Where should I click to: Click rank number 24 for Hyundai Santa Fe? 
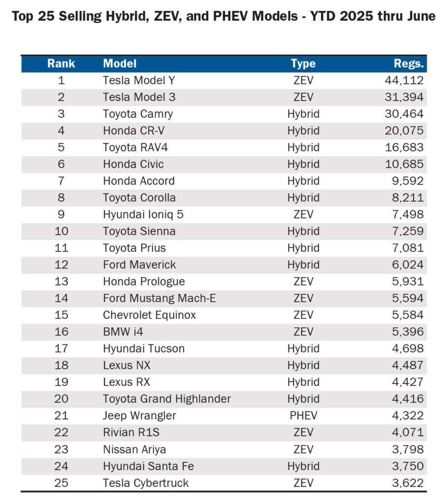coord(61,466)
